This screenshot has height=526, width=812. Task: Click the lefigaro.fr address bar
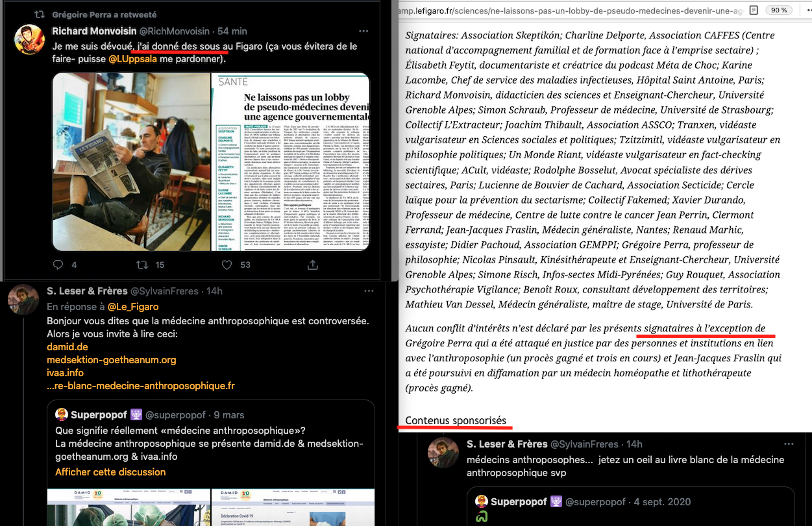click(x=571, y=10)
